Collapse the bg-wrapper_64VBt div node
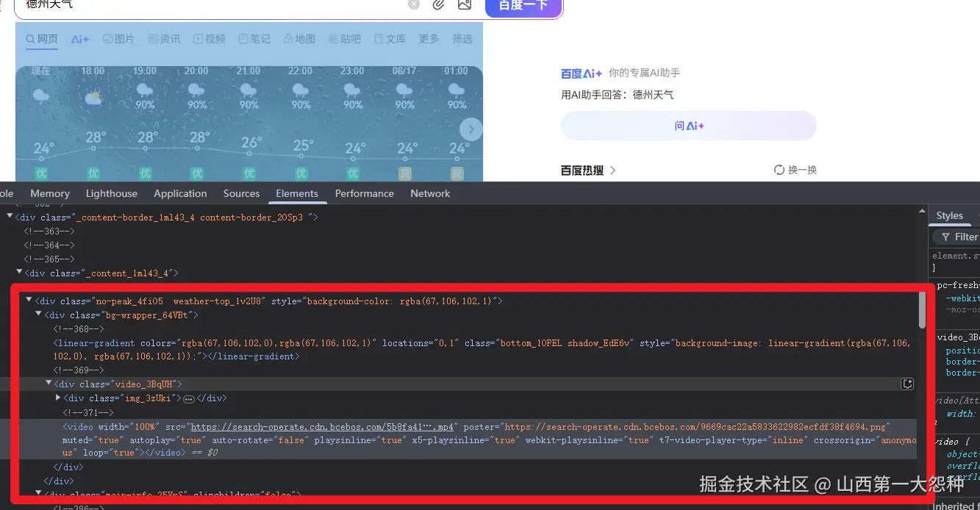This screenshot has height=510, width=980. [37, 314]
